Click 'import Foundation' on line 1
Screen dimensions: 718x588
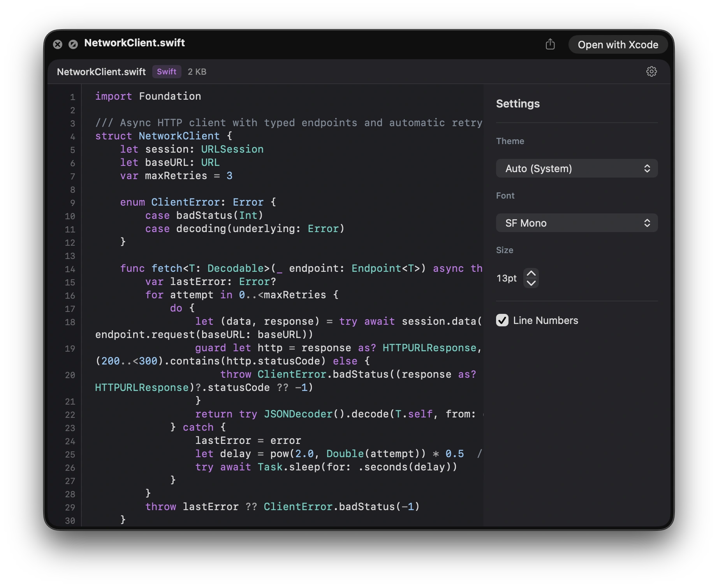pyautogui.click(x=148, y=96)
